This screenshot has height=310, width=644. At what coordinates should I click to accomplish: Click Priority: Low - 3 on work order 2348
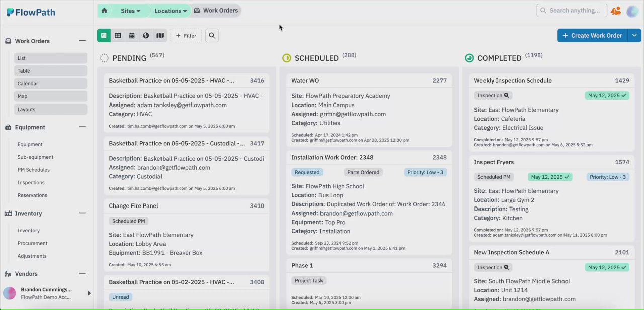tap(425, 172)
